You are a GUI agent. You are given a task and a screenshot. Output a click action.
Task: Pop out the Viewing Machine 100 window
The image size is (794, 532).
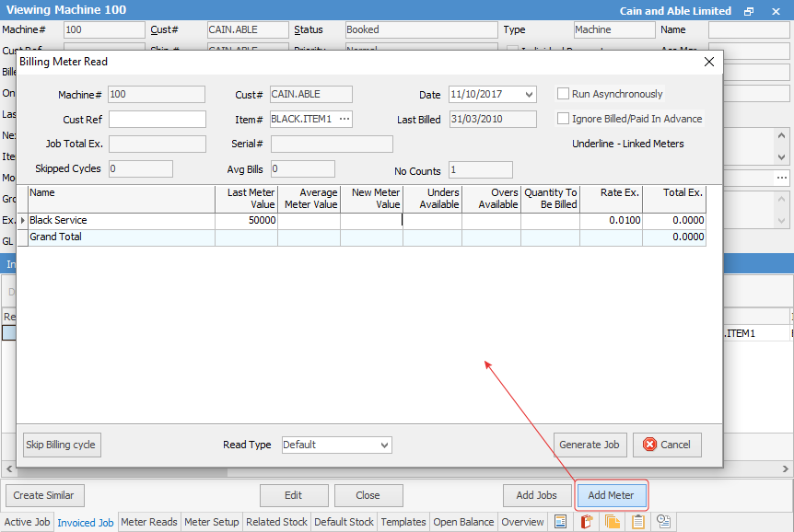[748, 10]
